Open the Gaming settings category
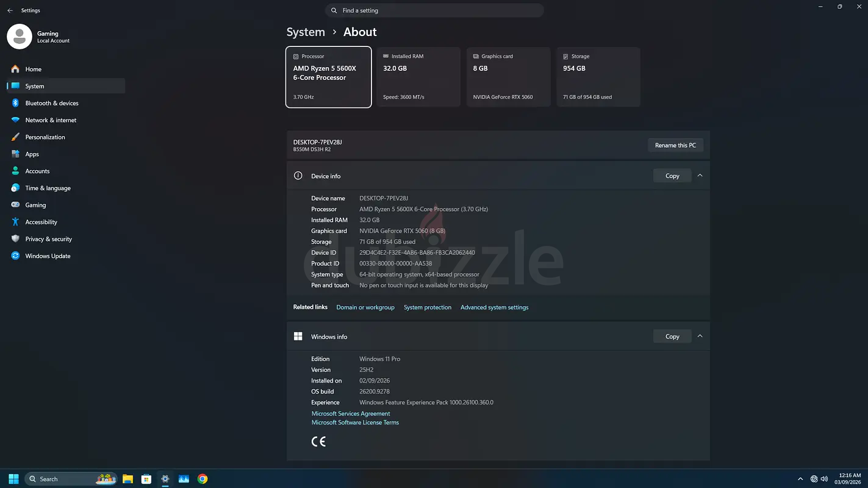This screenshot has height=488, width=868. point(66,205)
